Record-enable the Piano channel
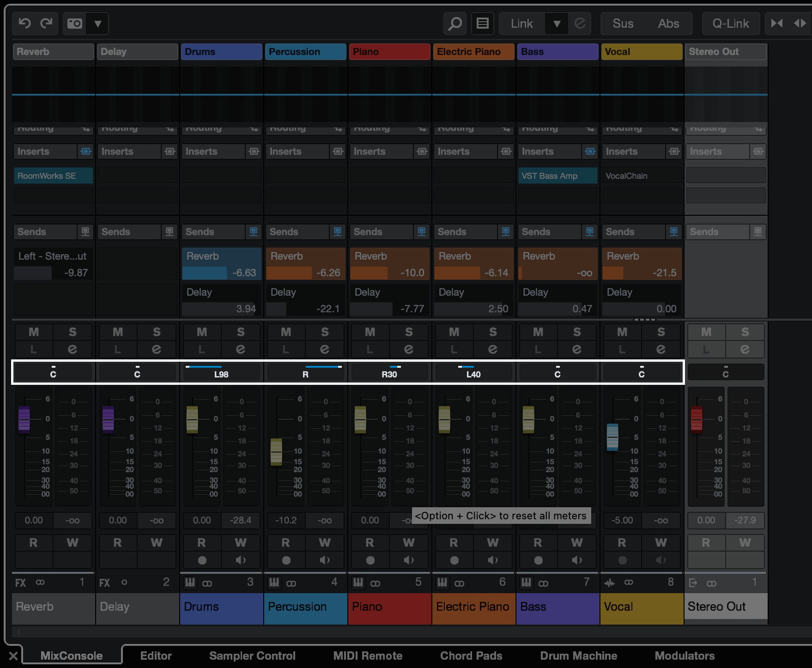This screenshot has height=668, width=812. tap(370, 560)
